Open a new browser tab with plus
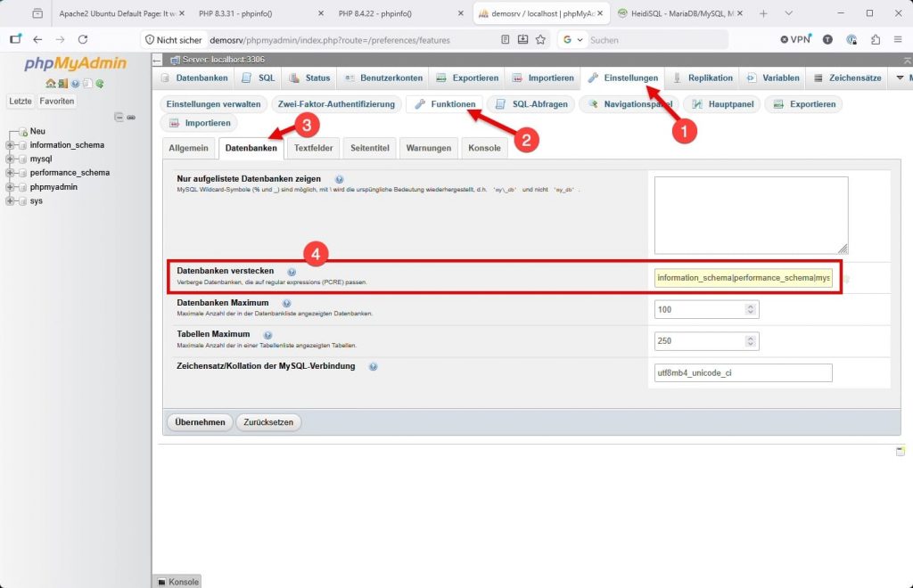913x588 pixels. 763,13
